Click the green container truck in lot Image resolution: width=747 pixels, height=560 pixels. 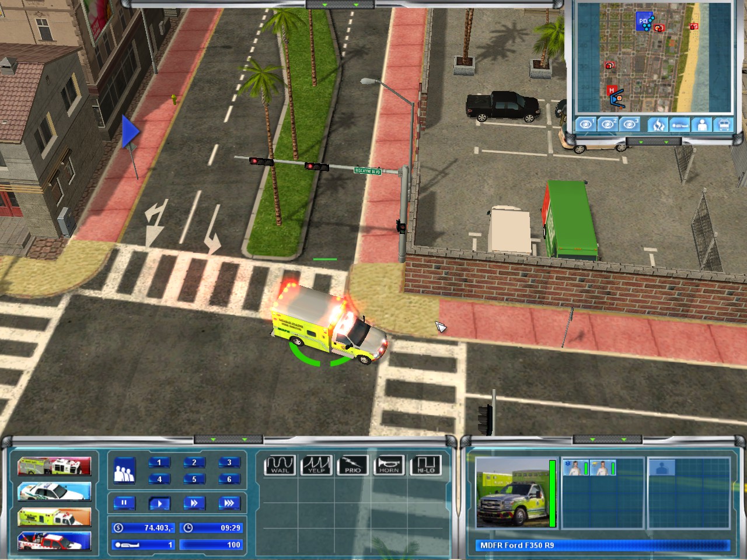569,219
